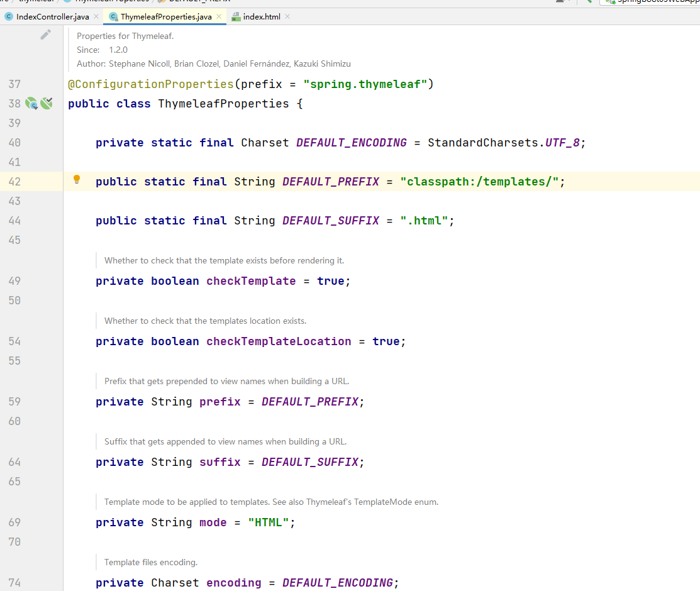Open the index.html editor tab
The image size is (700, 591).
point(262,16)
